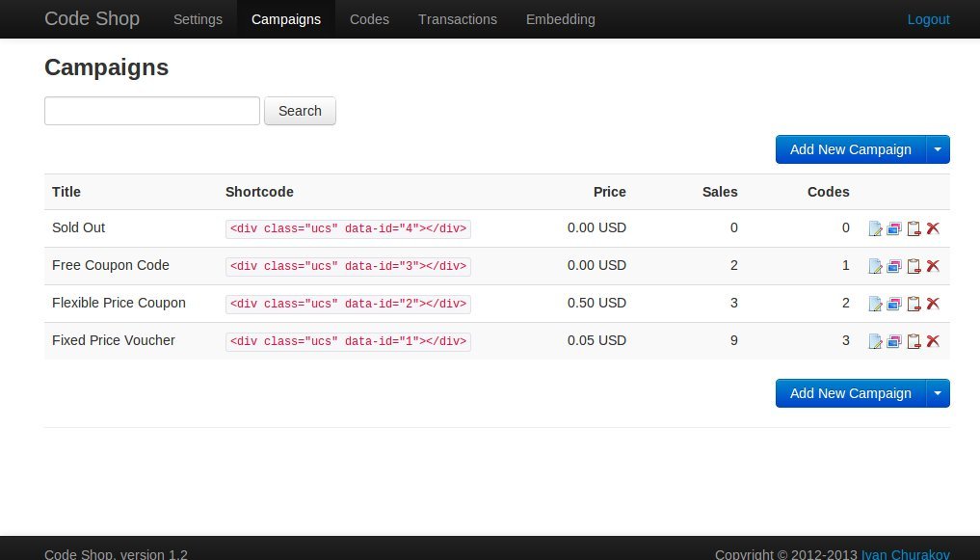Focus the campaign search text field

point(152,111)
